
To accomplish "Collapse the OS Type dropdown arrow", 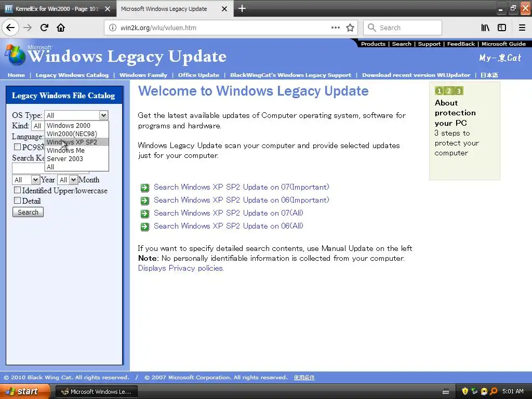I will pyautogui.click(x=103, y=115).
